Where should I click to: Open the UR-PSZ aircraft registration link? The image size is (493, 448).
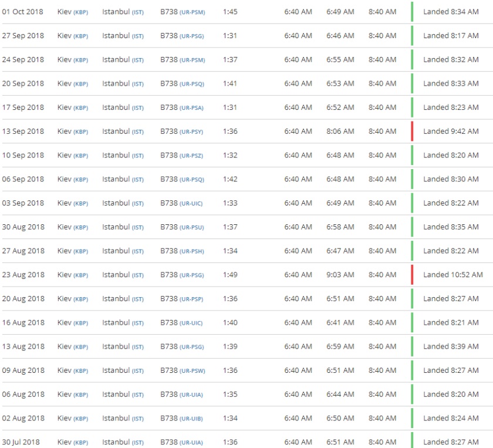pyautogui.click(x=192, y=156)
